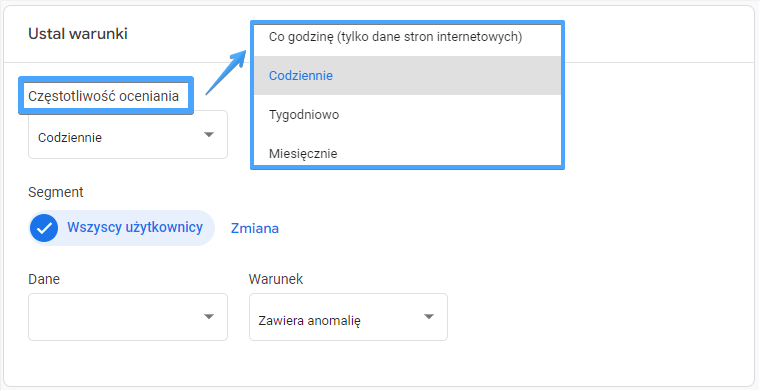Click the highlighted Częstotliwość oceniania label
The width and height of the screenshot is (760, 391).
[x=103, y=96]
